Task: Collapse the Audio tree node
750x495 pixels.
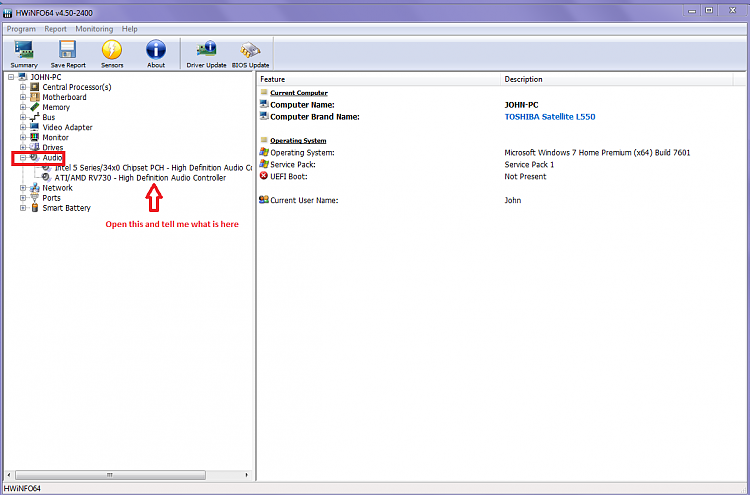Action: [x=23, y=157]
